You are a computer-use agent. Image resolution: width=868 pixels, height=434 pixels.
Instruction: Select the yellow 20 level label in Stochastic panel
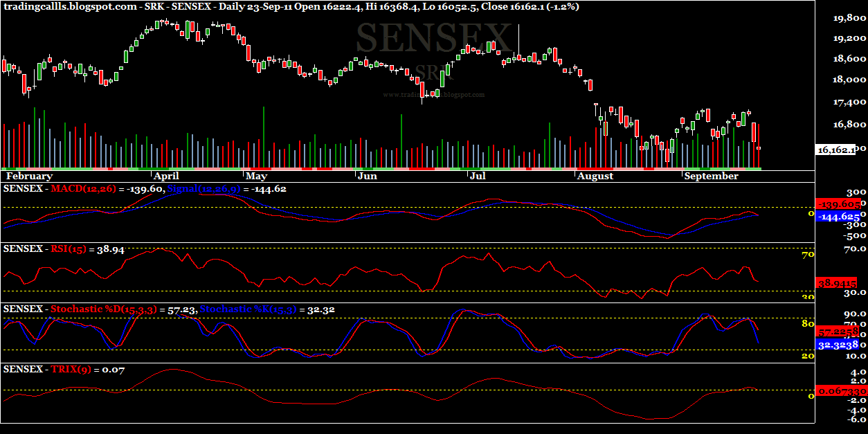(x=806, y=355)
